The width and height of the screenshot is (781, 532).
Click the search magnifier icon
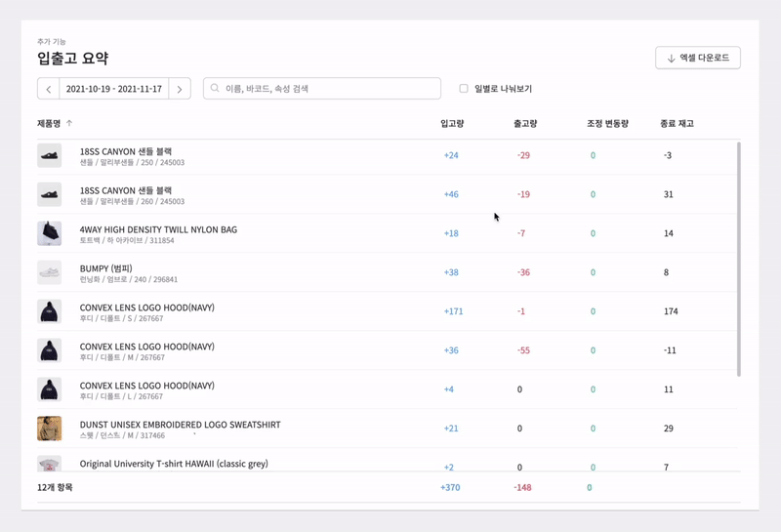pyautogui.click(x=216, y=89)
